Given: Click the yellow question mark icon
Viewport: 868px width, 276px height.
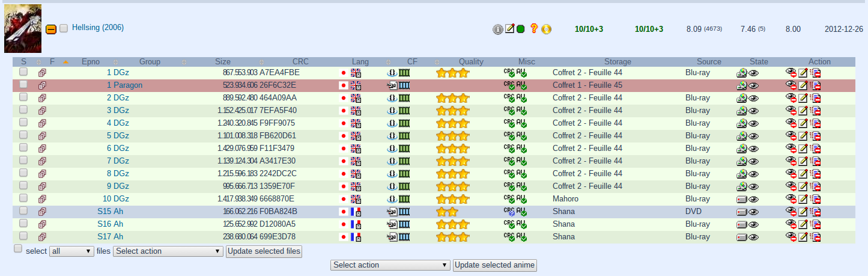Looking at the screenshot, I should click(533, 29).
